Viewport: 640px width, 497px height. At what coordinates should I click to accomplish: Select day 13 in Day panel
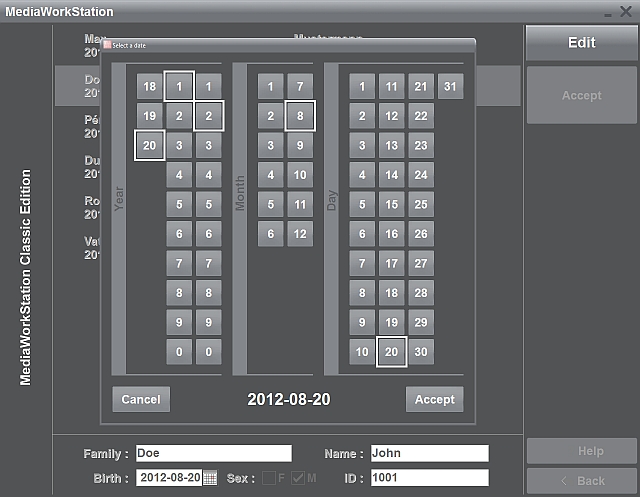(x=391, y=145)
